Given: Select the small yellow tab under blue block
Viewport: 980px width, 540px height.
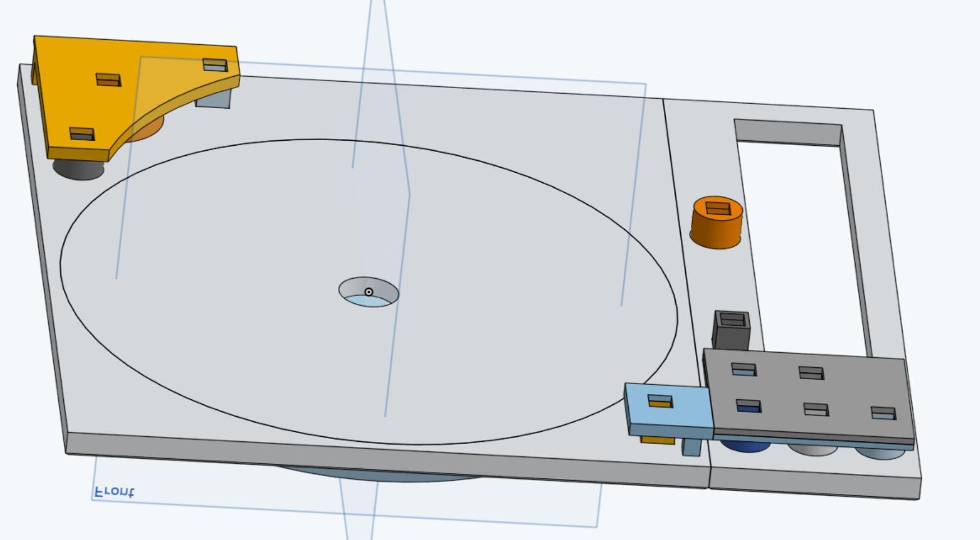Looking at the screenshot, I should coord(657,440).
